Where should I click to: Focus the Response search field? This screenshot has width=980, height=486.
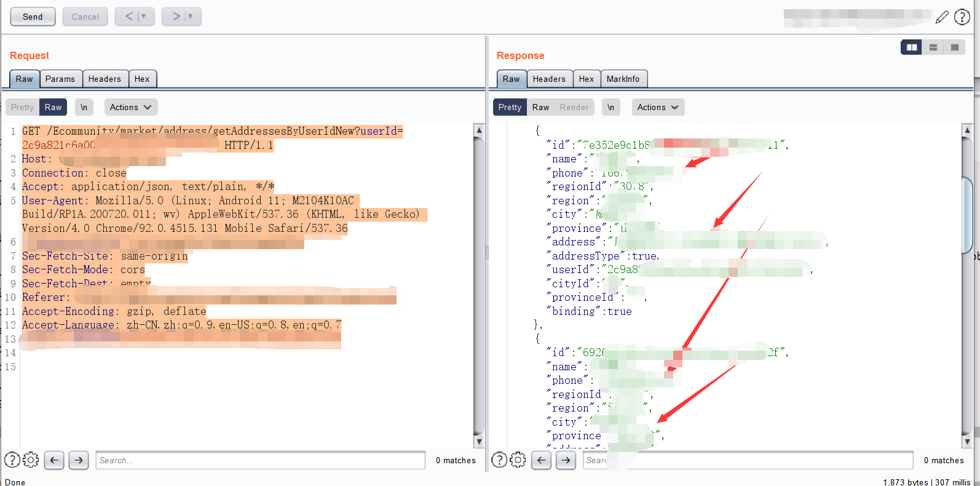pyautogui.click(x=748, y=460)
